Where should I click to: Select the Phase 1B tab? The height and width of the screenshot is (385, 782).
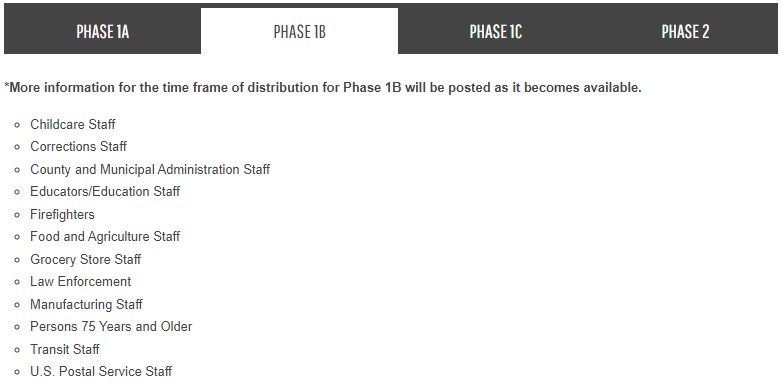tap(300, 31)
